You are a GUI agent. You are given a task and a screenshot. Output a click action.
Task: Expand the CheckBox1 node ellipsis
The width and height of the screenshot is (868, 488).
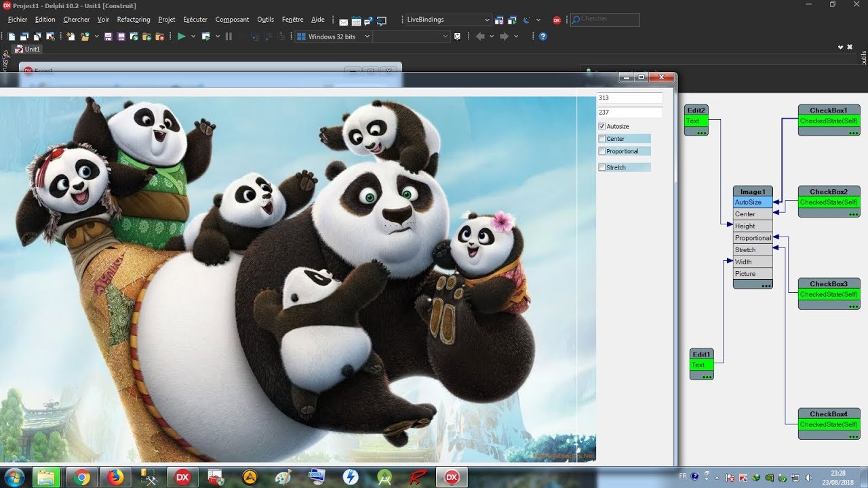[x=854, y=133]
